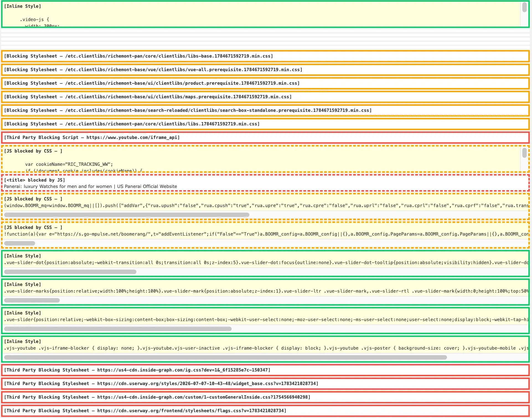Screen dimensions: 532x418
Task: Click the vertical scrollbar of the top Inline Style box
Action: (525, 14)
